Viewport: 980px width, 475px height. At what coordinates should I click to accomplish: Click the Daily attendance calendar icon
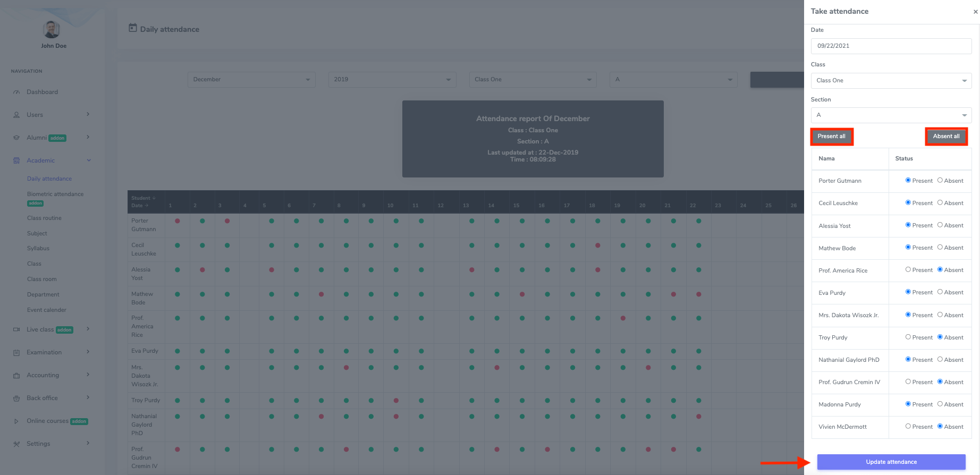[133, 28]
